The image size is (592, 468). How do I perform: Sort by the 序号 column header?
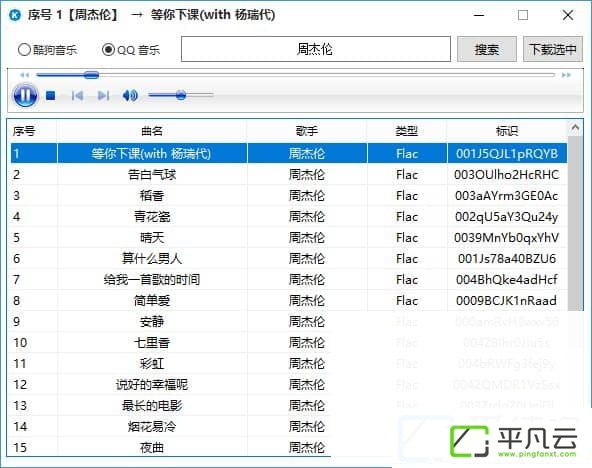(24, 131)
